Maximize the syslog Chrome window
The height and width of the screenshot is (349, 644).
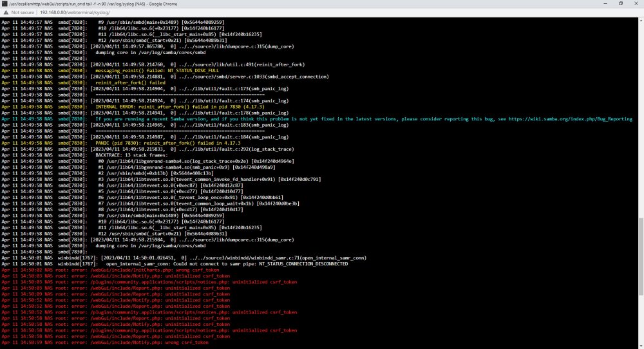pos(621,4)
